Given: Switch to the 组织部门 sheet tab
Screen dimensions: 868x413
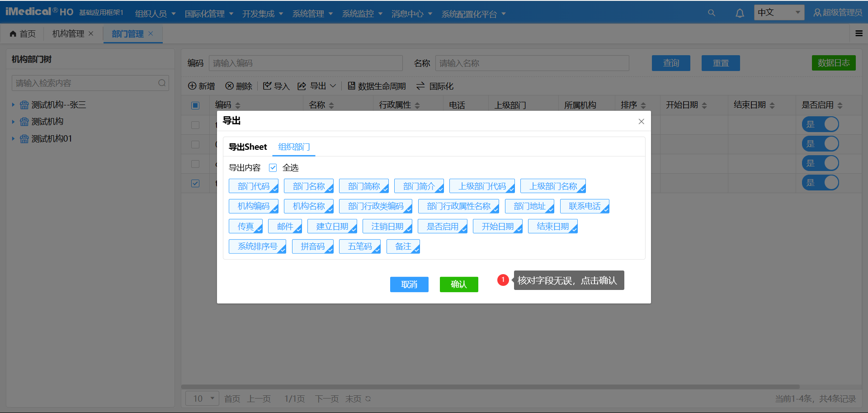Looking at the screenshot, I should tap(294, 147).
